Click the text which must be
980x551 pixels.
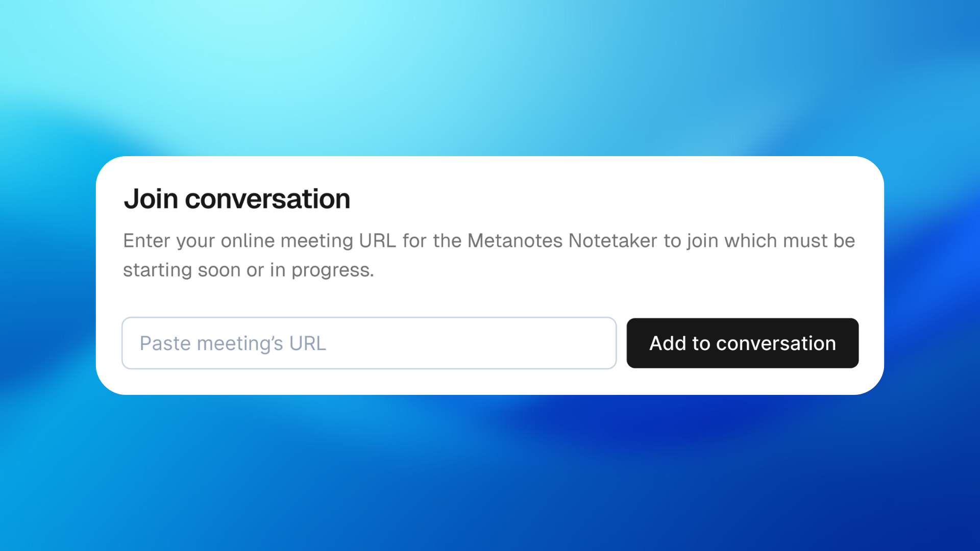(789, 240)
